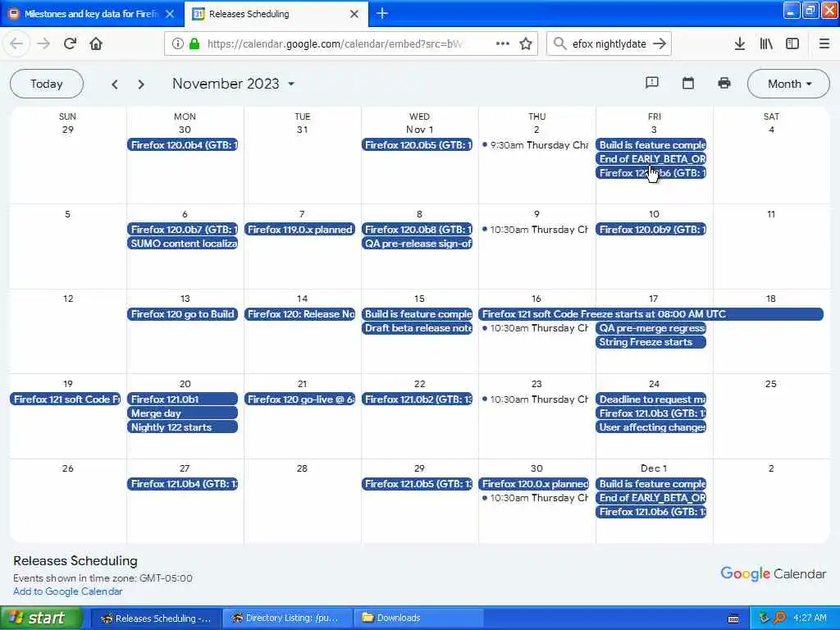The width and height of the screenshot is (840, 630).
Task: Open a new browser tab
Action: tap(382, 13)
